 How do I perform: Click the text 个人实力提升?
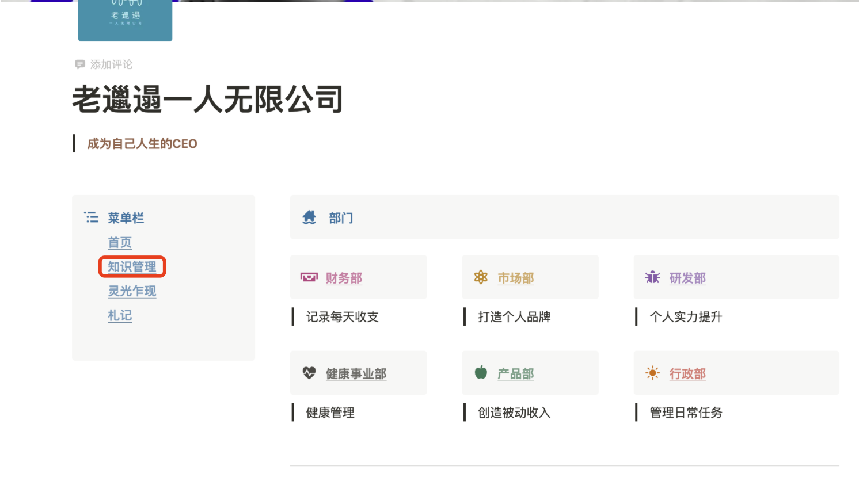[686, 317]
